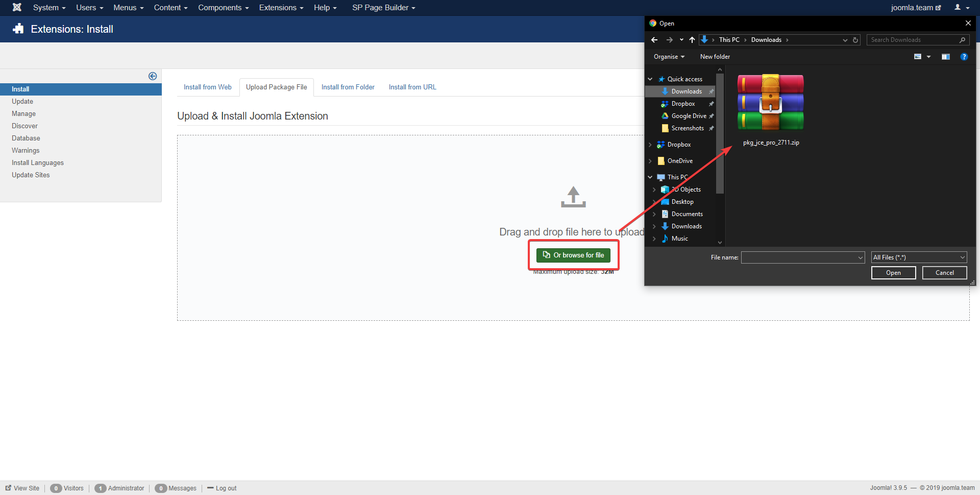
Task: Collapse the sidebar with the arrow toggle
Action: point(153,76)
